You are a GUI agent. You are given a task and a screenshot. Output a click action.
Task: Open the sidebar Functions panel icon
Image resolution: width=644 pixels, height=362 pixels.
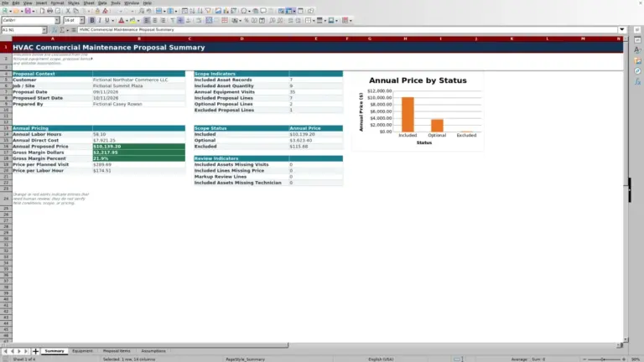(x=637, y=81)
